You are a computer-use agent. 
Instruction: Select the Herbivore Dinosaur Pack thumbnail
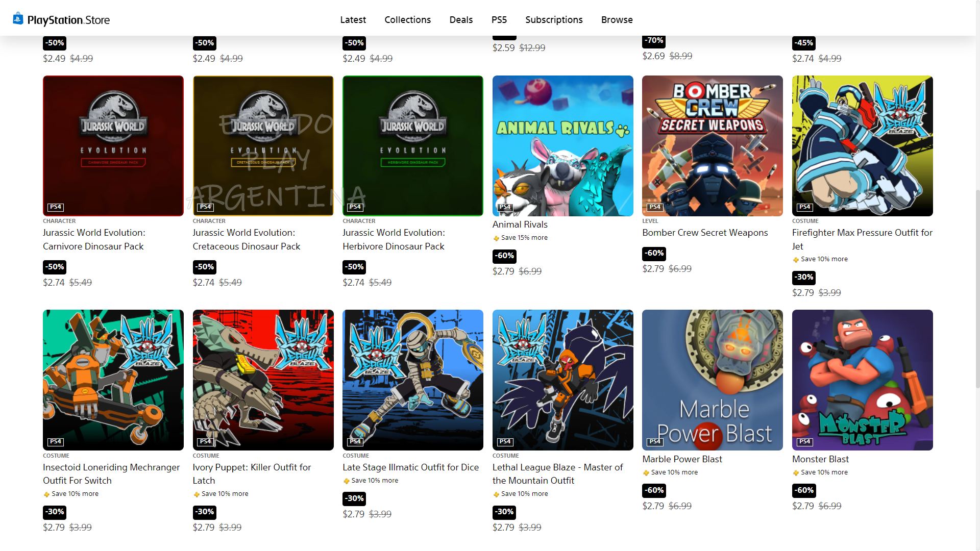pos(412,146)
